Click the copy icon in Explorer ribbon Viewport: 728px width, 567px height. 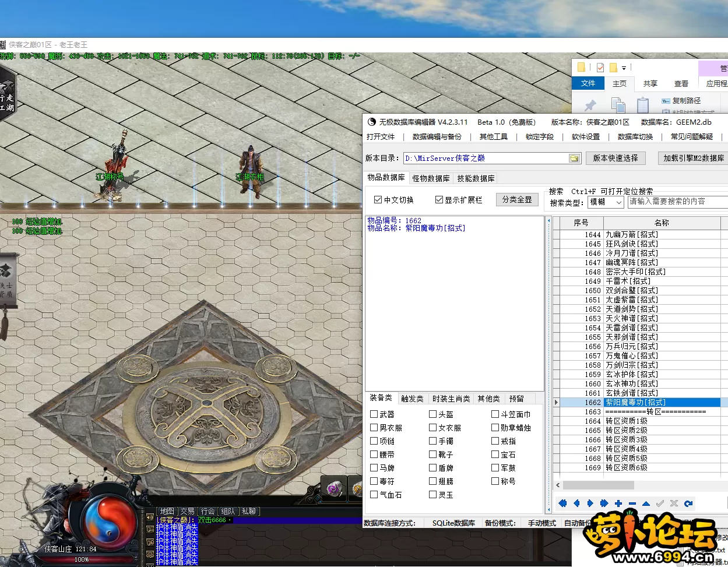click(618, 105)
